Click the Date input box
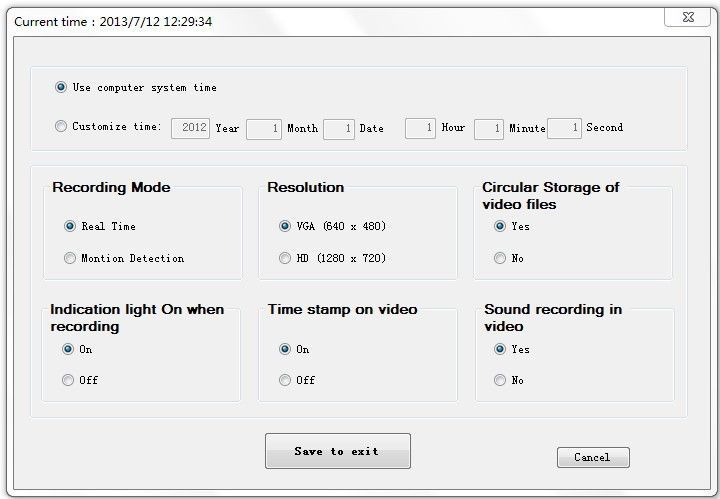 pyautogui.click(x=339, y=129)
